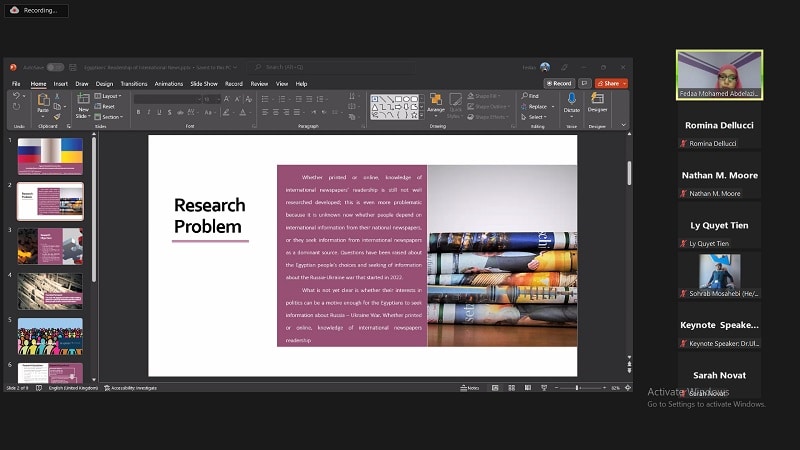Viewport: 800px width, 450px height.
Task: Click the Dictate microphone icon
Action: [572, 99]
